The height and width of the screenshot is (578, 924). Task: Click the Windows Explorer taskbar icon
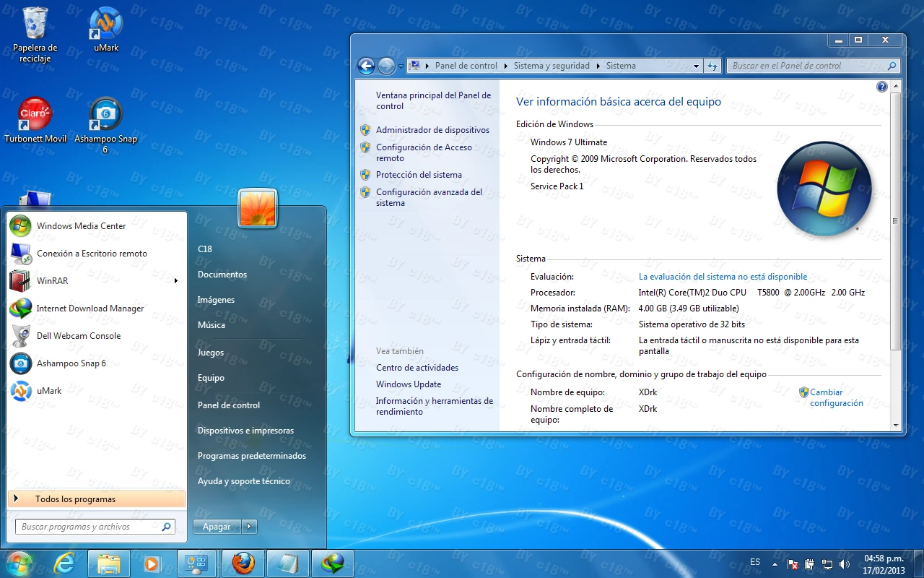click(x=109, y=563)
